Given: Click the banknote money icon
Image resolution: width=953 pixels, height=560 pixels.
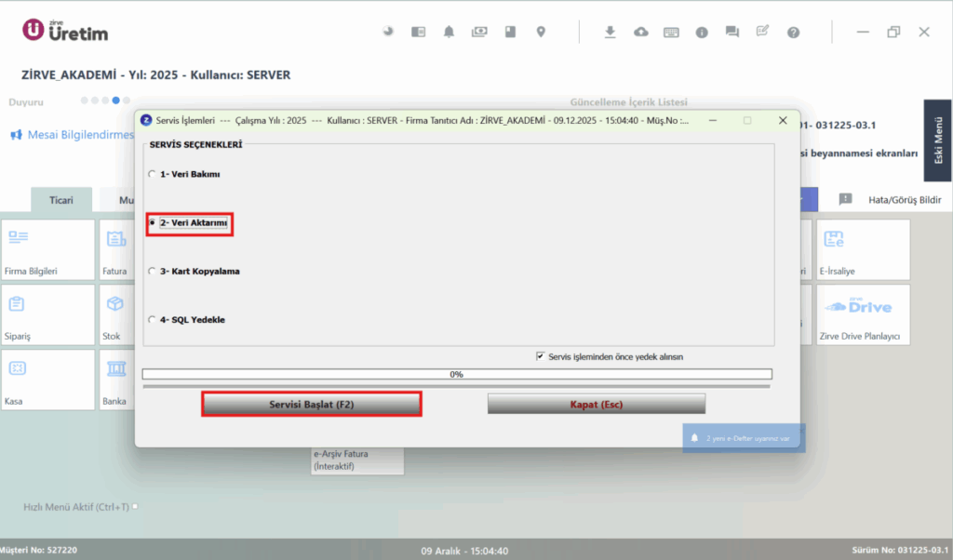Looking at the screenshot, I should [x=479, y=32].
